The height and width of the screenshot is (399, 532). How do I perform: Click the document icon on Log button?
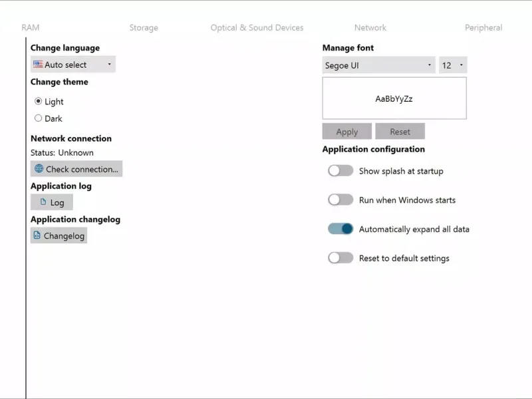pos(43,202)
